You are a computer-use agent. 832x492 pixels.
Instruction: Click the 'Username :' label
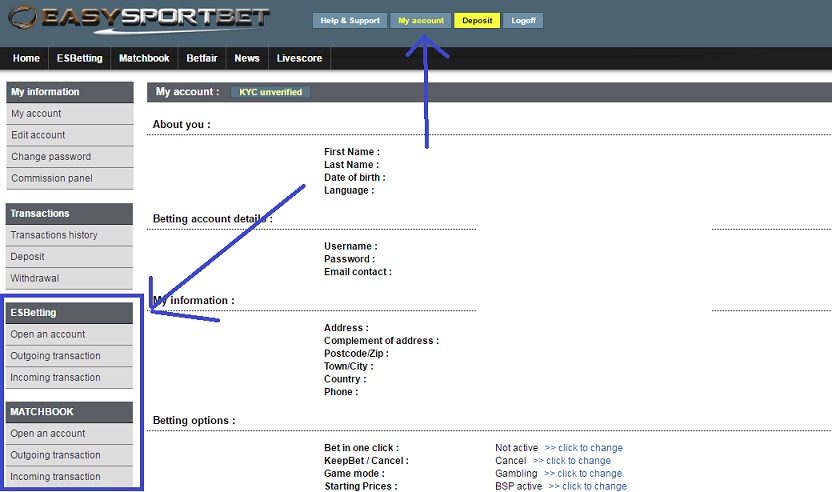click(x=351, y=246)
